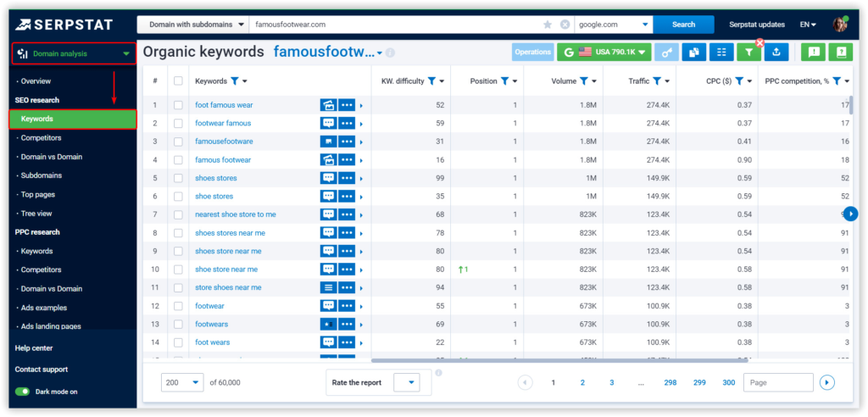
Task: Add domain to favorites with star icon
Action: pyautogui.click(x=548, y=25)
